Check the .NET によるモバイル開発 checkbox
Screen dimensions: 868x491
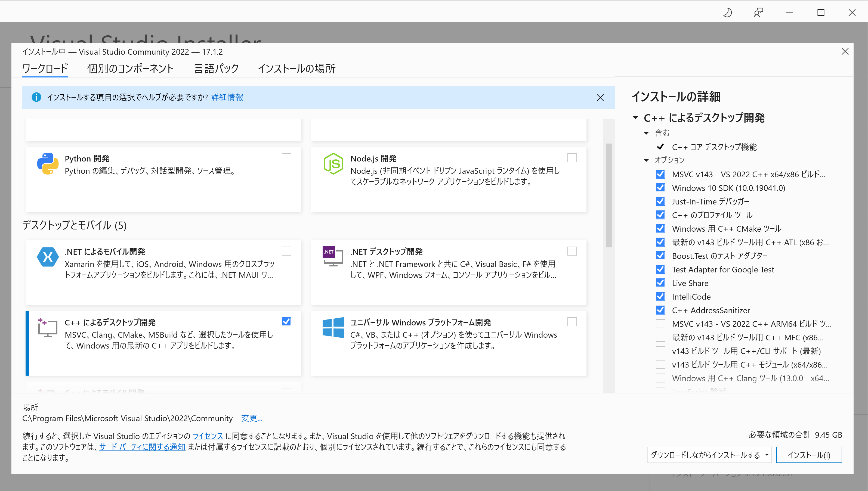(286, 251)
